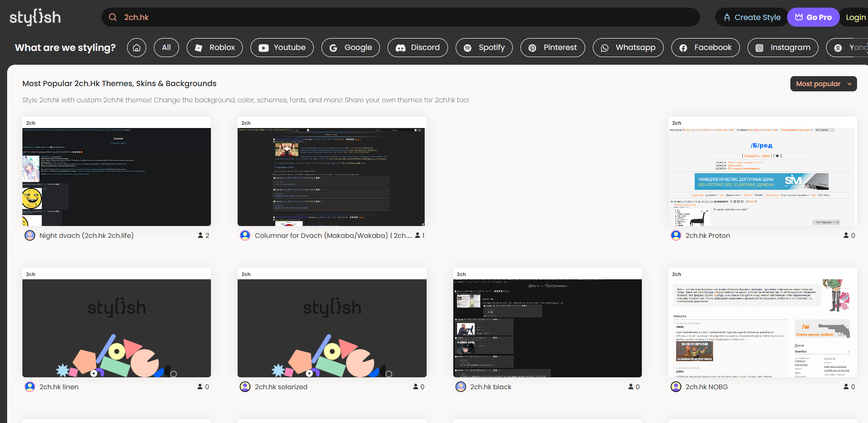Click the Most Popular 2ch.Hk Themes heading
The image size is (868, 423).
click(x=120, y=84)
